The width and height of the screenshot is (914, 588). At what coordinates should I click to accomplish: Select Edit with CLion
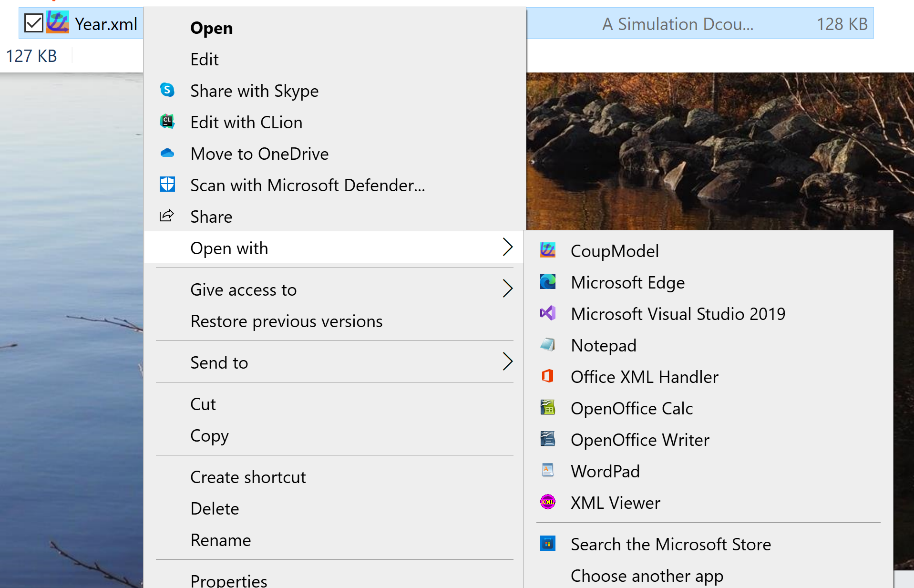[x=334, y=122]
